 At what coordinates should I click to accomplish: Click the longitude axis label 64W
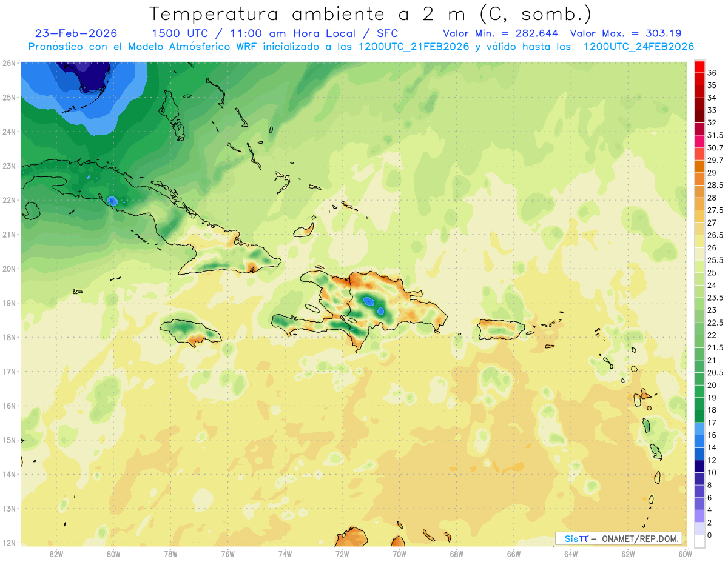coord(571,554)
